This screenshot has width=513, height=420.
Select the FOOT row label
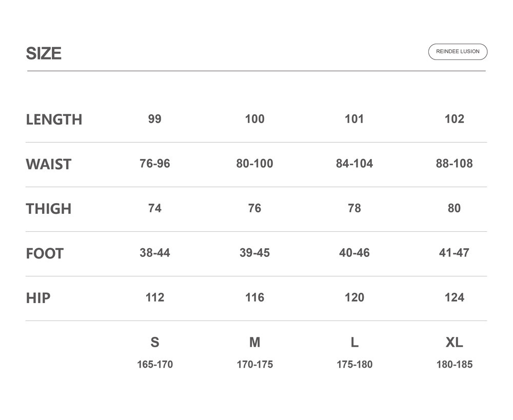(x=45, y=253)
